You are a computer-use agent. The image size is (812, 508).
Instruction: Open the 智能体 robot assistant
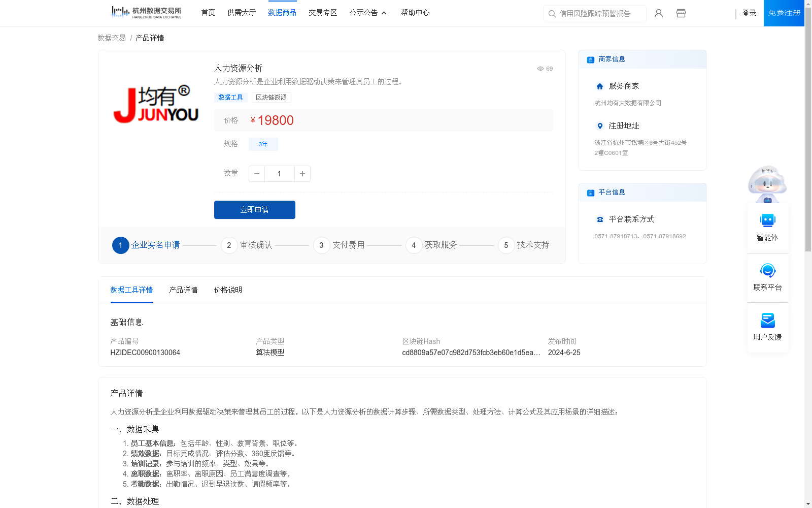coord(767,227)
